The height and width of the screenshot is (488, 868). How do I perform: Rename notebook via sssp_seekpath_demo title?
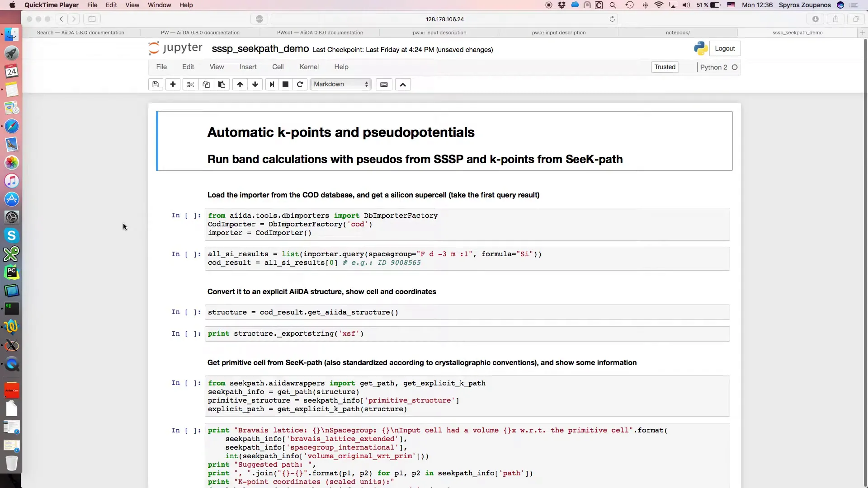point(260,49)
